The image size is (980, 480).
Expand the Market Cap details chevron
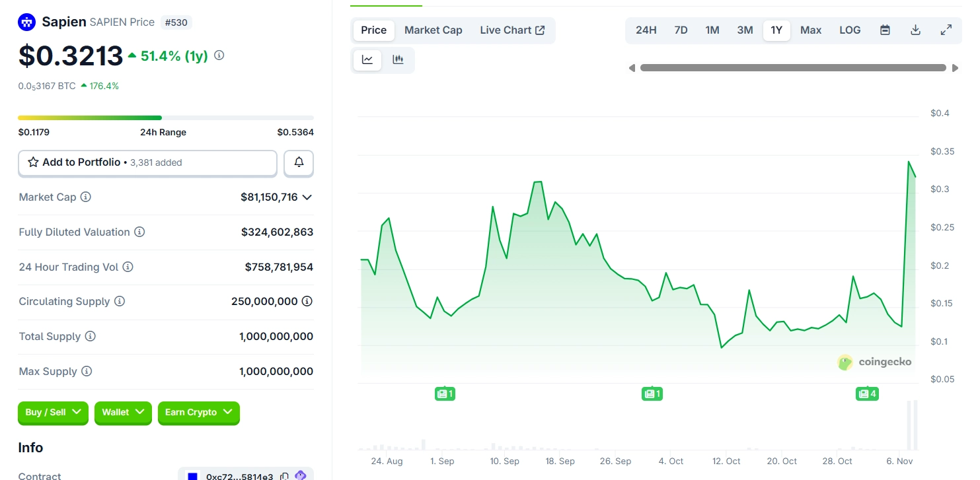click(x=307, y=197)
